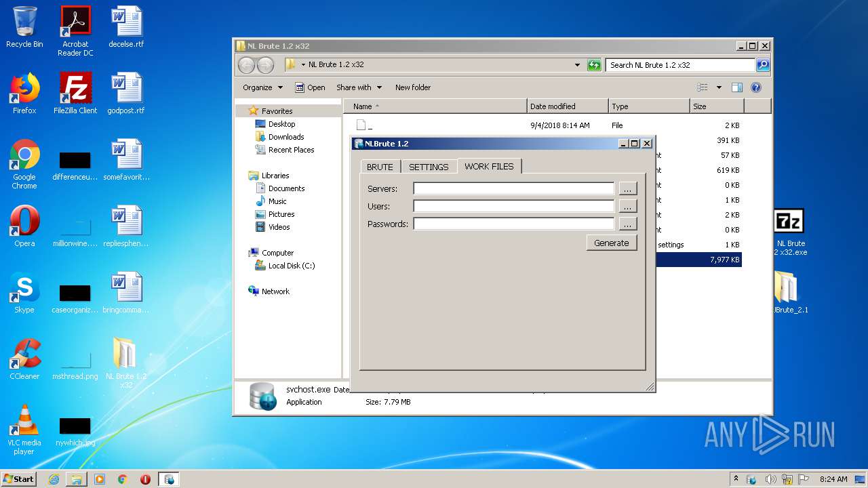
Task: Open the Organize menu
Action: 262,87
